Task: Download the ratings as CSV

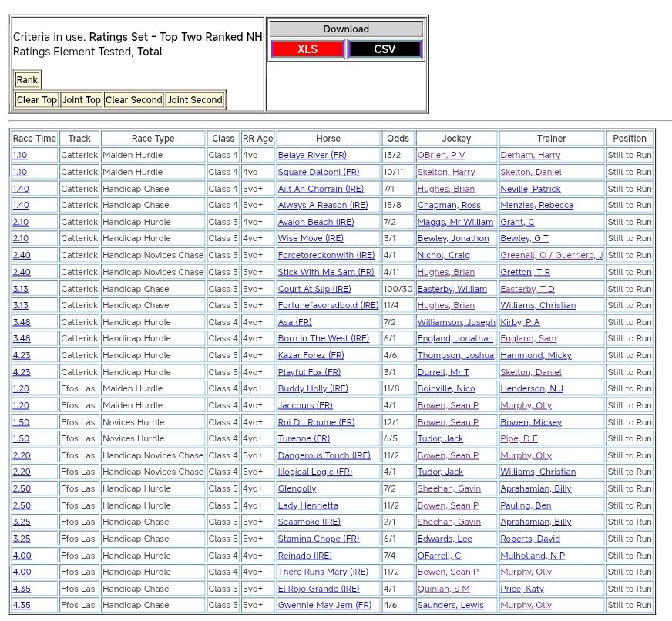Action: point(385,49)
